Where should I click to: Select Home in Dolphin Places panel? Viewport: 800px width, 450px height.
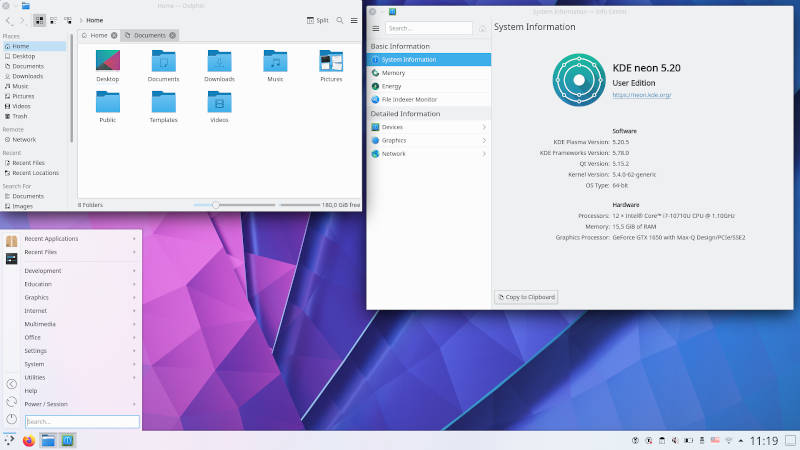[33, 46]
